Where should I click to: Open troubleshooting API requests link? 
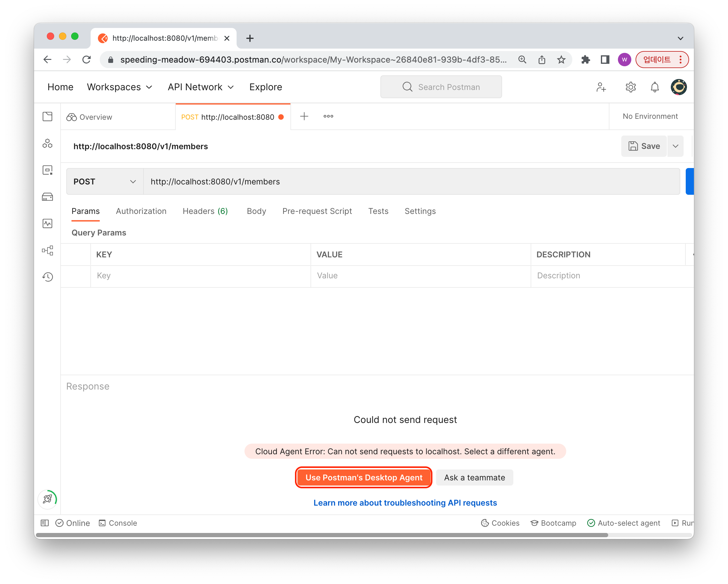[405, 503]
